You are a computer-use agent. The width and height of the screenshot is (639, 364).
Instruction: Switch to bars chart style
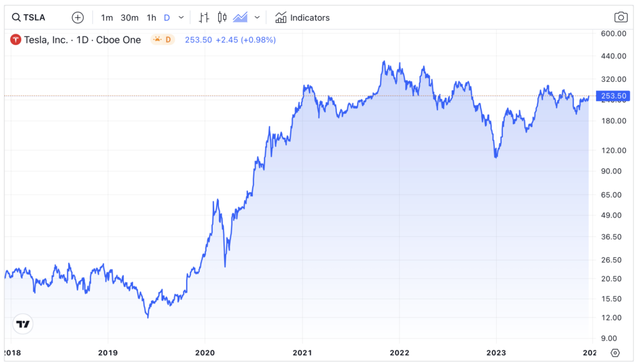pos(204,17)
